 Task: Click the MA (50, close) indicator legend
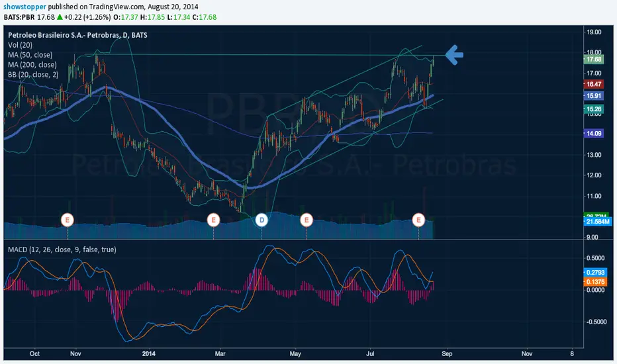click(30, 55)
